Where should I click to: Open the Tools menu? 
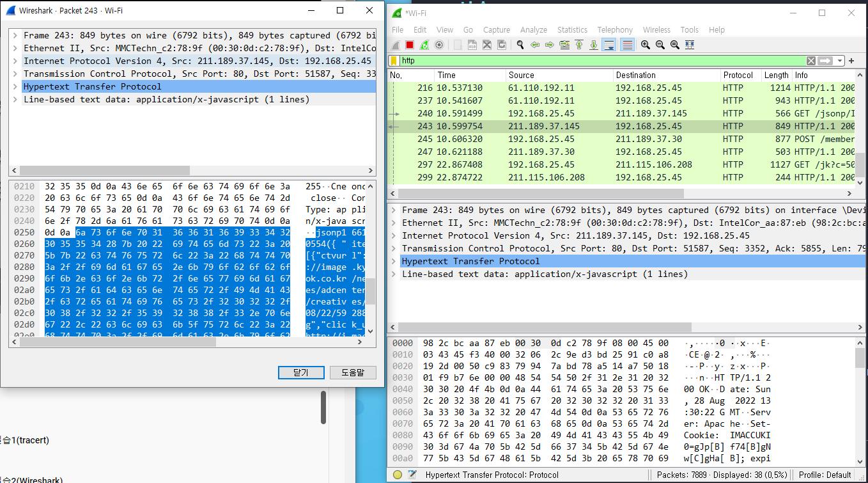click(689, 29)
